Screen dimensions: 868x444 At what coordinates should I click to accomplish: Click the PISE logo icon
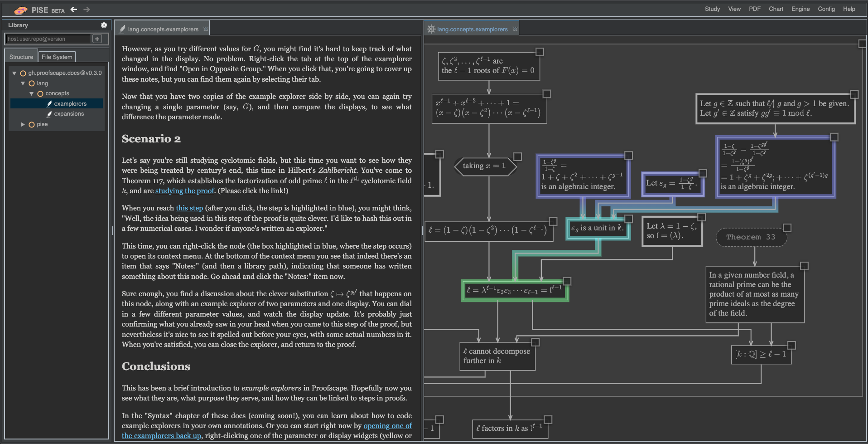click(x=20, y=10)
